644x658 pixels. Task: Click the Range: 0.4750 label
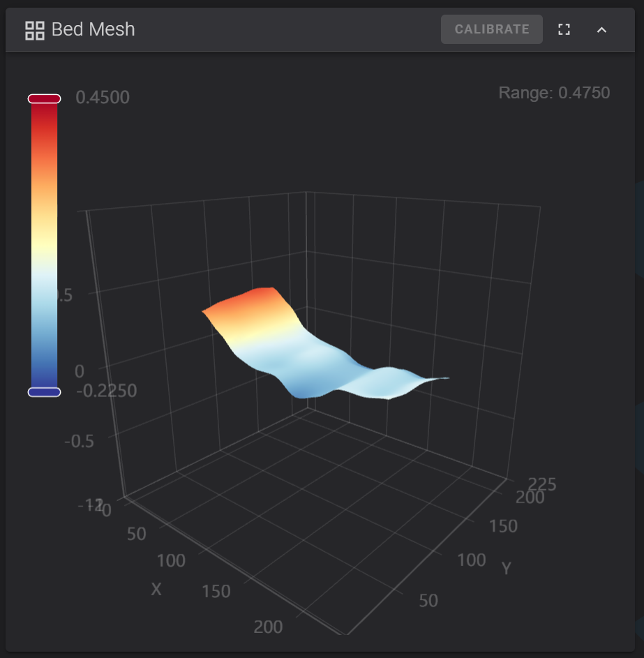[x=554, y=93]
